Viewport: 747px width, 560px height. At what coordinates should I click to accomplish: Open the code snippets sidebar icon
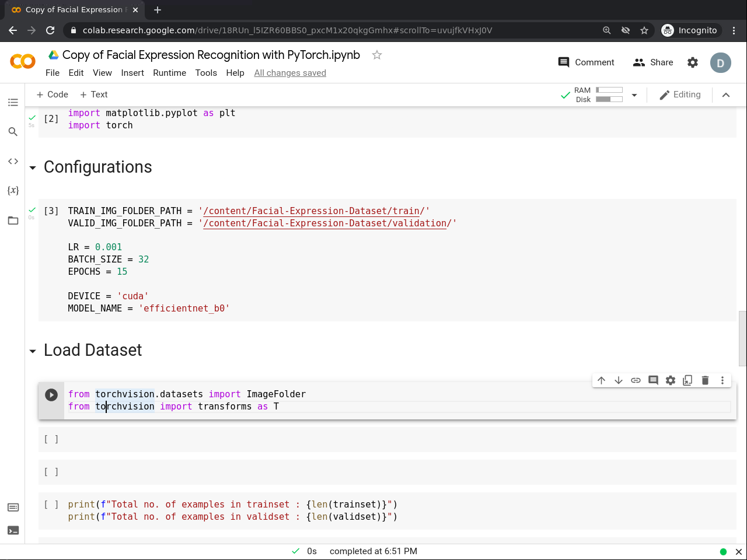pos(13,161)
